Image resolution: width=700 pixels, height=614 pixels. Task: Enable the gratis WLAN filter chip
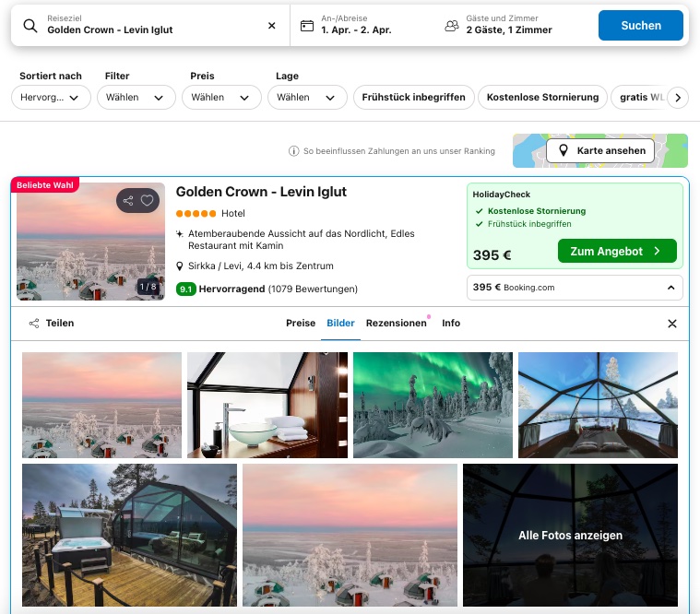pos(640,97)
